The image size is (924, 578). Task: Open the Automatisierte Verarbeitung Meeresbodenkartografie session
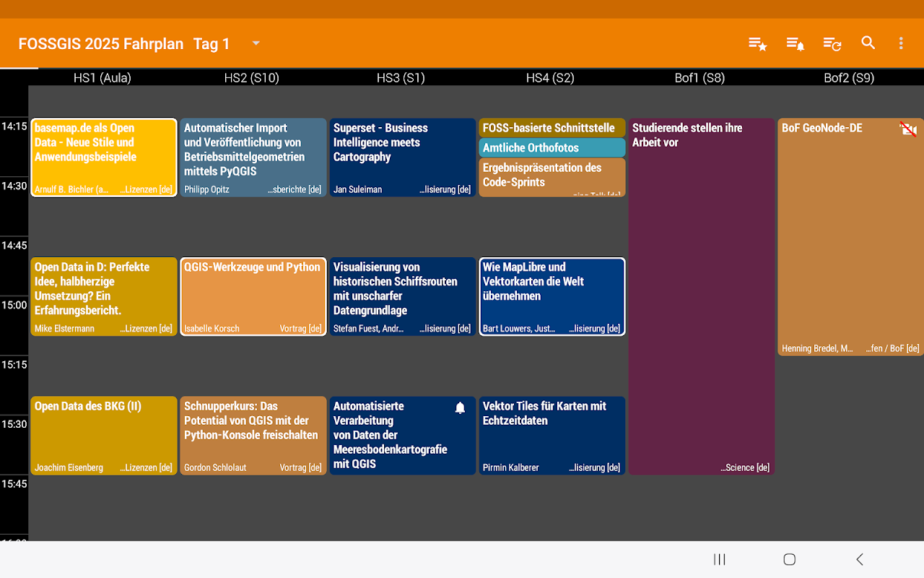[403, 436]
